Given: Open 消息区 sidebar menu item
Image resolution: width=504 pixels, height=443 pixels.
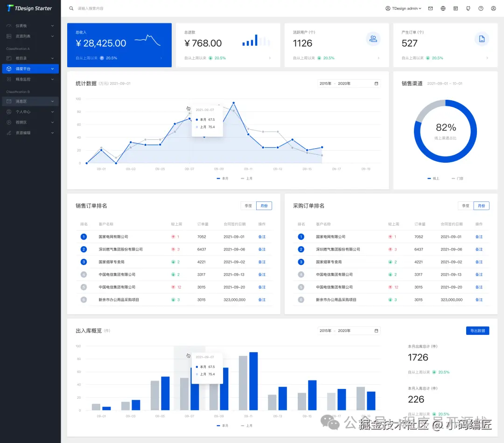Looking at the screenshot, I should pos(30,101).
